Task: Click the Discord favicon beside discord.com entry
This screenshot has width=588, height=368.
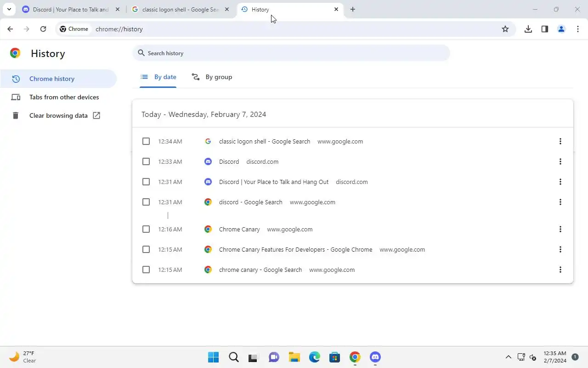Action: tap(208, 161)
